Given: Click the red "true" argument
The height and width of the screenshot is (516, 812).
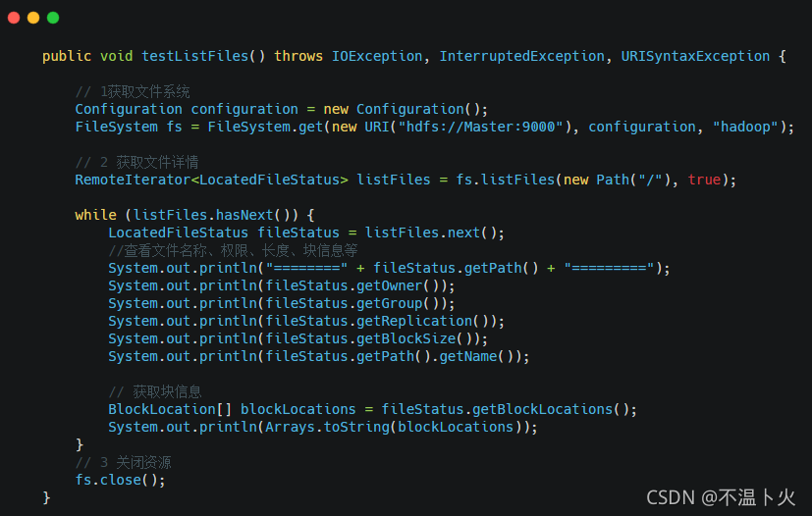Looking at the screenshot, I should 704,181.
